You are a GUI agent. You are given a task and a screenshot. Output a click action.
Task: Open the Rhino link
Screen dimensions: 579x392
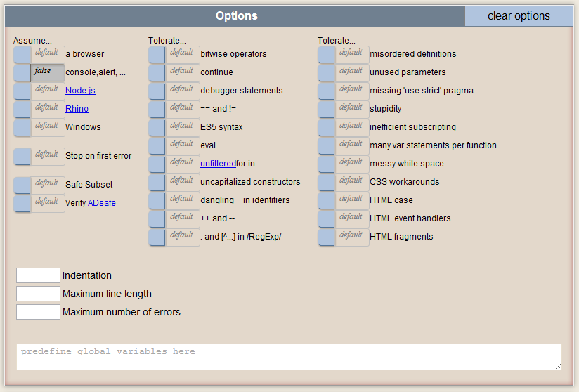click(x=77, y=109)
